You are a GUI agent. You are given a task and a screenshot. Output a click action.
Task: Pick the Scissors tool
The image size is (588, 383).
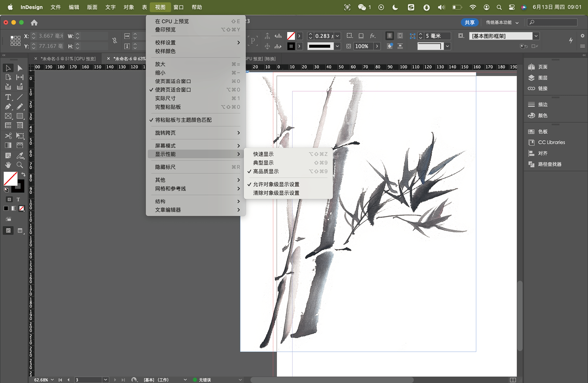8,136
